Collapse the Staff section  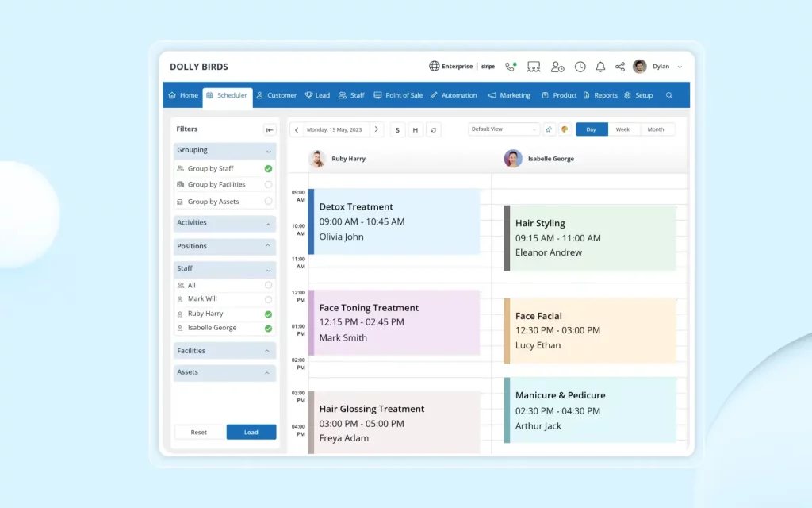pyautogui.click(x=224, y=268)
